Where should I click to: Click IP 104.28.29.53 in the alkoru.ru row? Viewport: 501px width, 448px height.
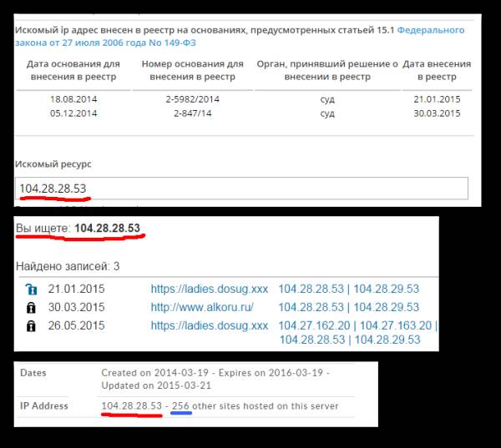(386, 307)
